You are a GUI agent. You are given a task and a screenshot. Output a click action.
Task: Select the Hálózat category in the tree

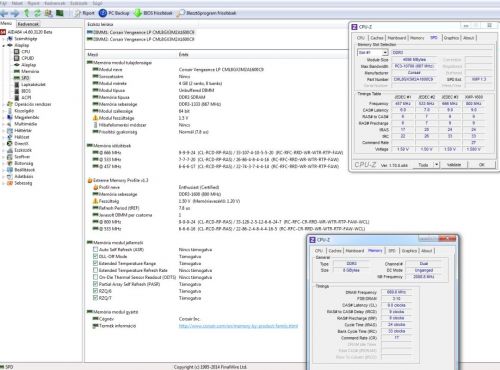point(18,137)
